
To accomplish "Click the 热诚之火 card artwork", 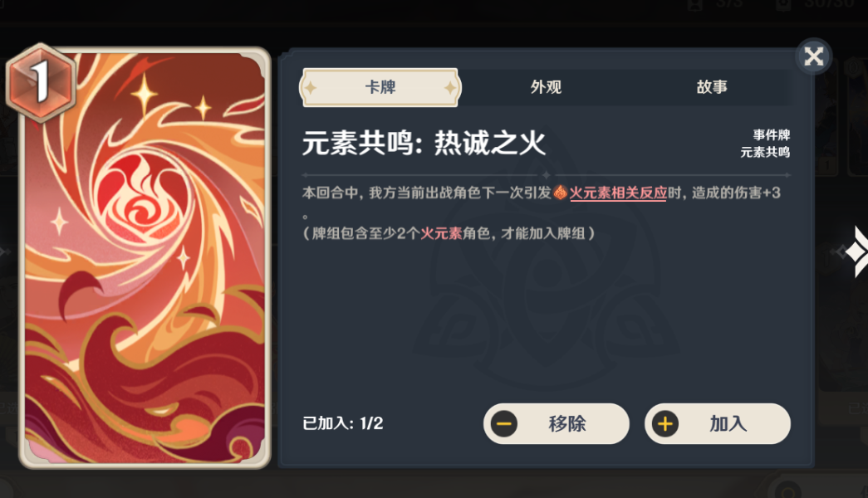I will [x=145, y=258].
